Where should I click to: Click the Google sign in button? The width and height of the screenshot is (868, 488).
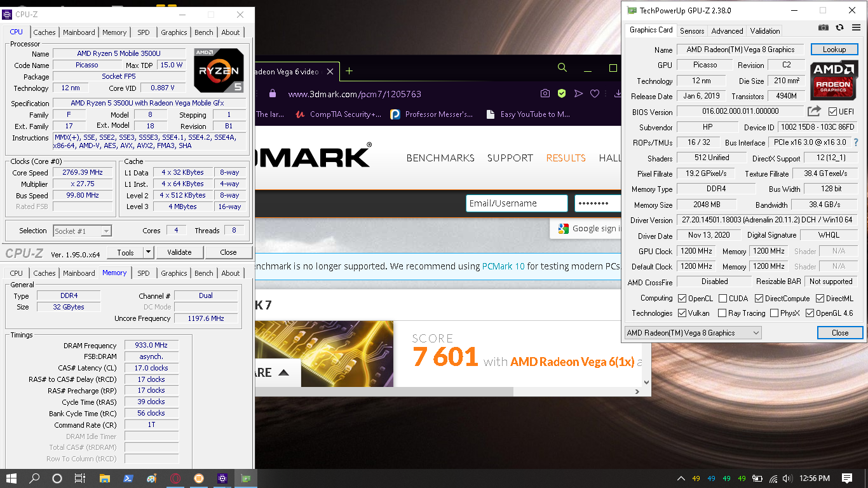(x=585, y=229)
